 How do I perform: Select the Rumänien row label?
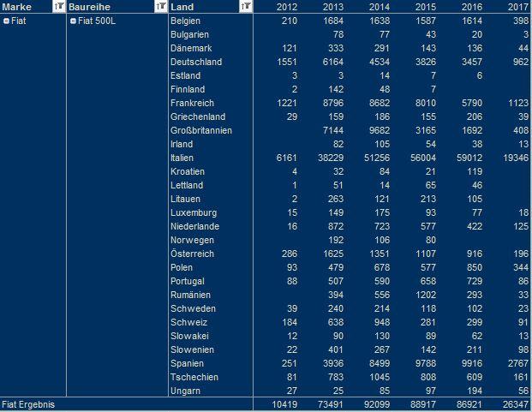pos(190,295)
